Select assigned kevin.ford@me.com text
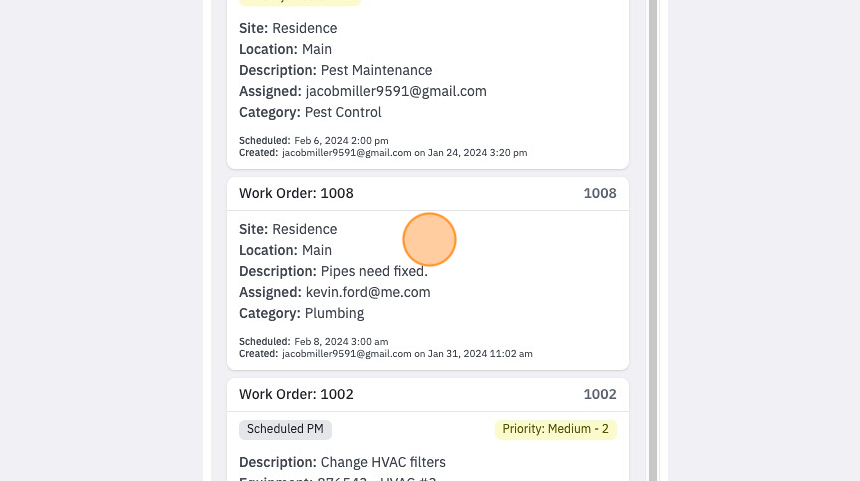This screenshot has height=481, width=860. 368,292
